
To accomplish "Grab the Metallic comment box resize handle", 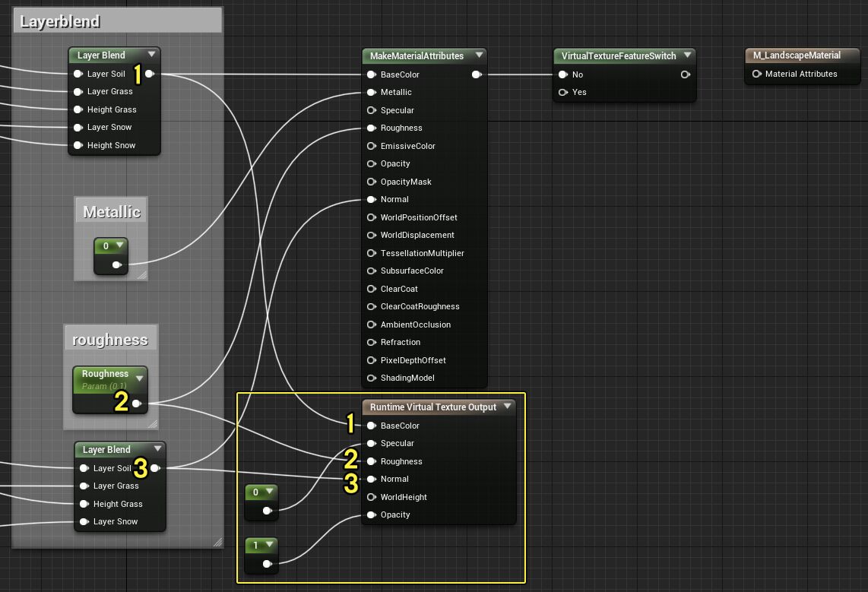I will 141,275.
